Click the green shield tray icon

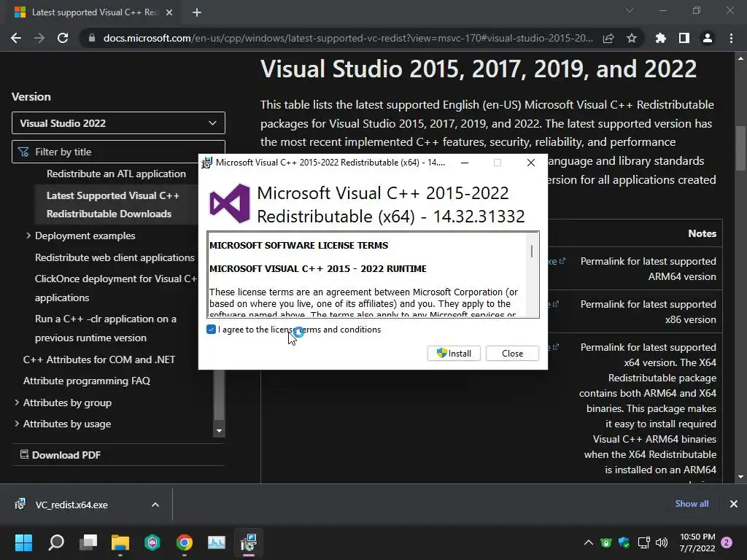point(606,542)
